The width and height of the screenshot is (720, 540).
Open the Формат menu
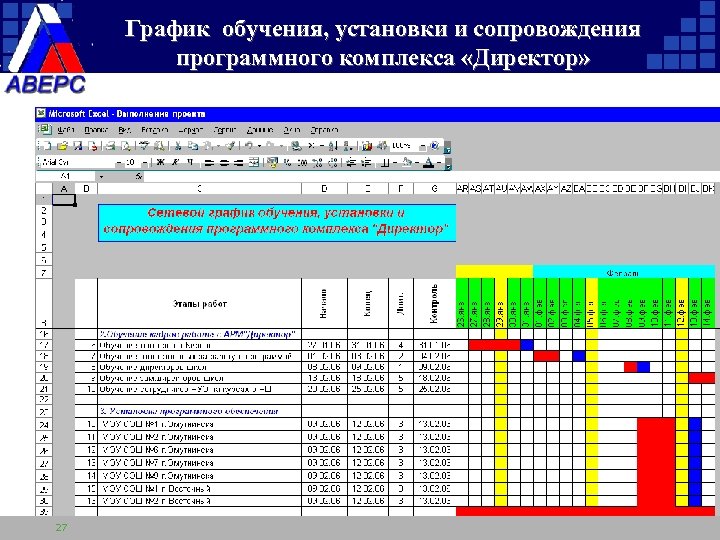coord(190,130)
